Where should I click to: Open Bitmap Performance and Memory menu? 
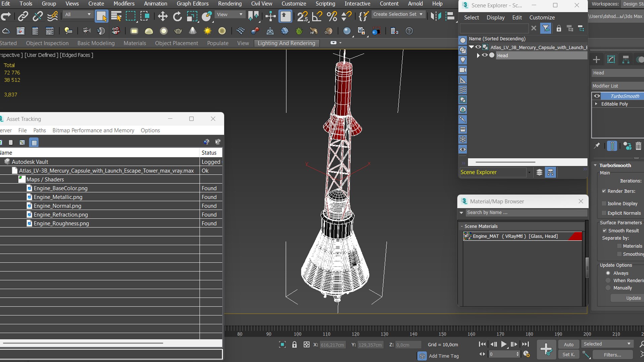(93, 130)
